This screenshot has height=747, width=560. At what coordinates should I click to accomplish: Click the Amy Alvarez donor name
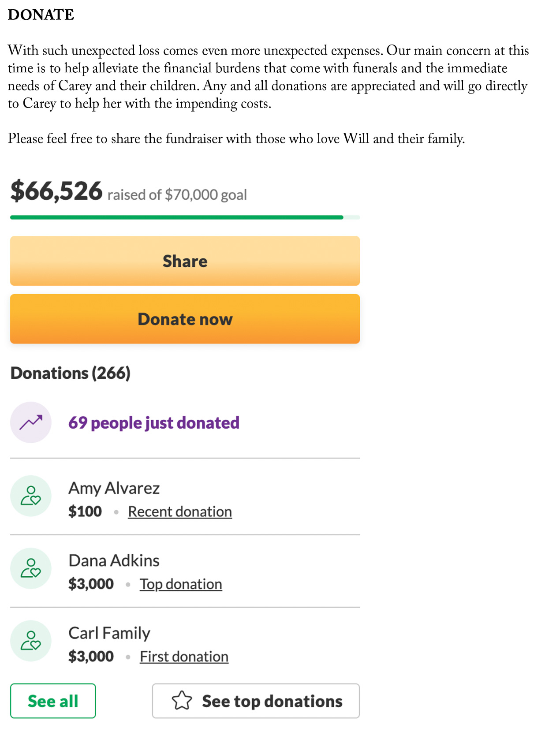(x=114, y=488)
